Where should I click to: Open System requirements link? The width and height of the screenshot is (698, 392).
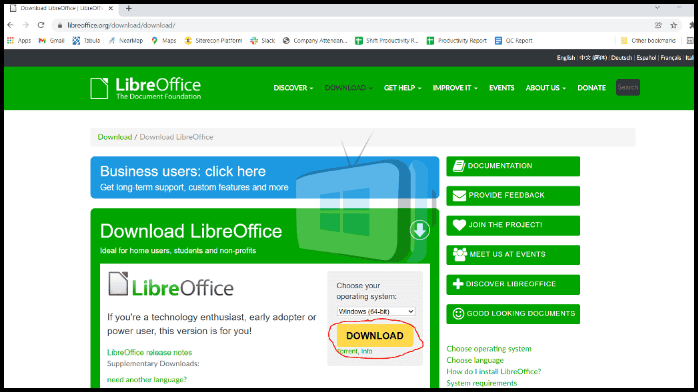[x=482, y=383]
